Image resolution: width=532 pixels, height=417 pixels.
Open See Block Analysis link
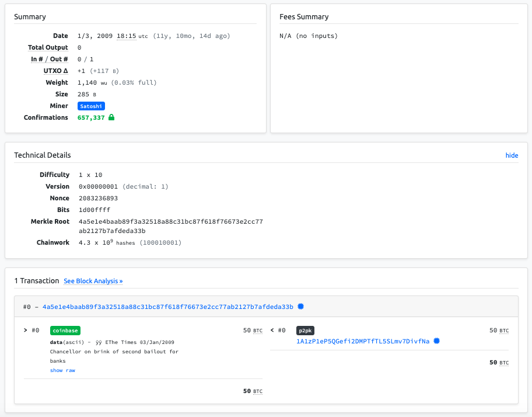pos(93,281)
